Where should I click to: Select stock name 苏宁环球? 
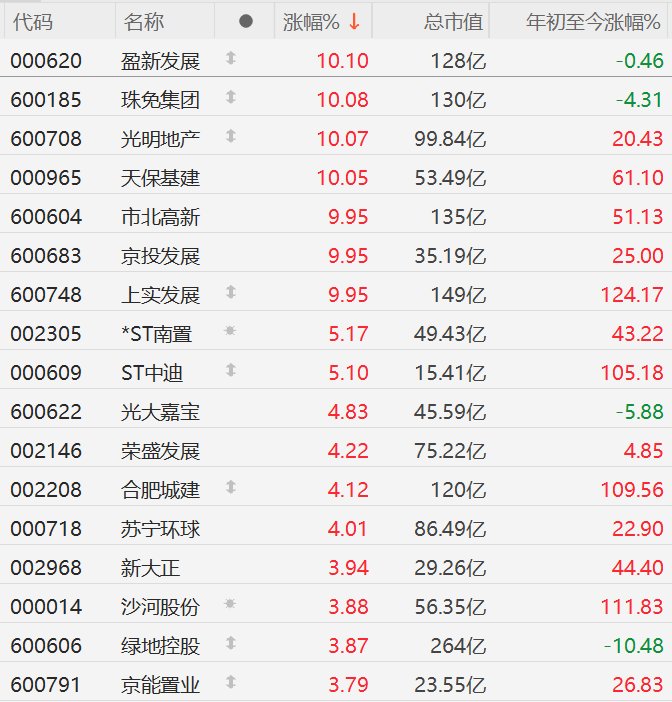tap(160, 529)
